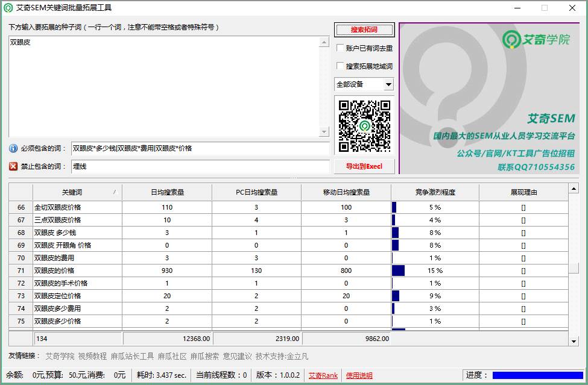Click the 搜索拓词 search button
The image size is (588, 385).
click(x=364, y=30)
